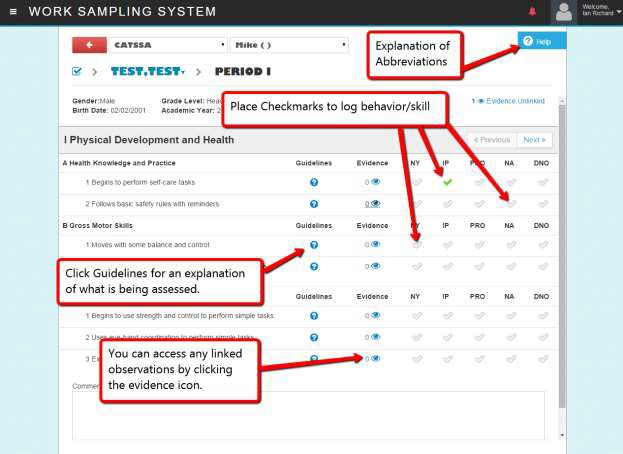Screen dimensions: 623x454
Task: View evidence for balance and control row
Action: tap(372, 244)
